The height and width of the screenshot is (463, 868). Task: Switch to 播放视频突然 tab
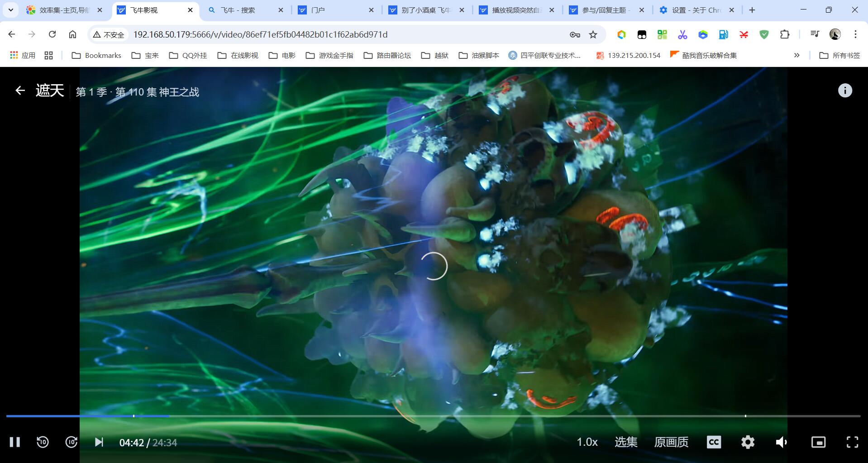[517, 10]
